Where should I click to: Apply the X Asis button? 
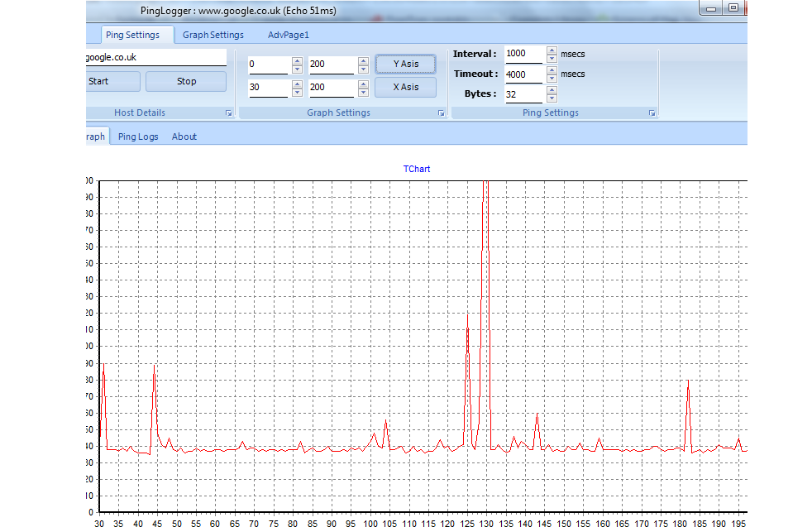tap(405, 87)
